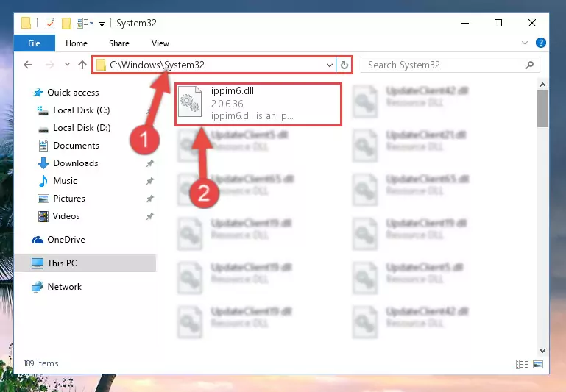Click the Network icon in sidebar
This screenshot has width=566, height=392.
pos(38,287)
